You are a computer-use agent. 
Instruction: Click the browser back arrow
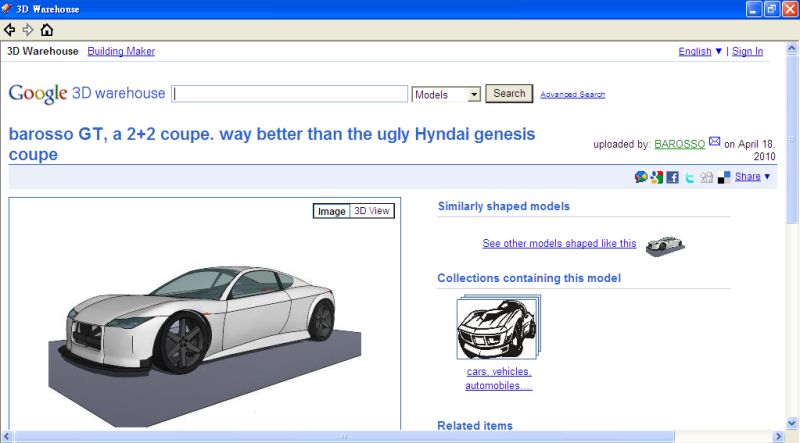coord(10,30)
